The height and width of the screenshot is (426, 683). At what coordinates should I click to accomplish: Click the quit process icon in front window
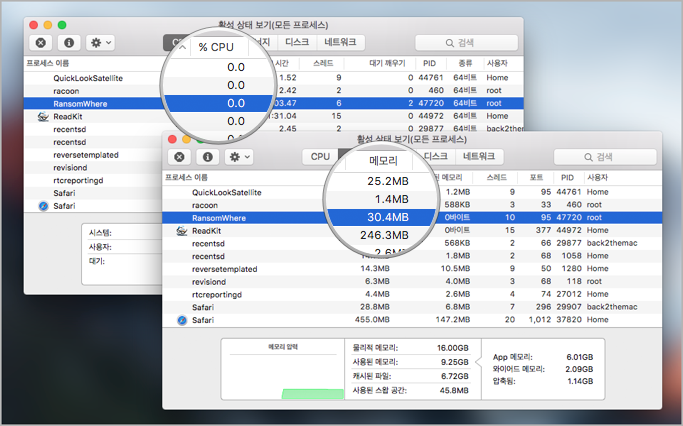(179, 157)
